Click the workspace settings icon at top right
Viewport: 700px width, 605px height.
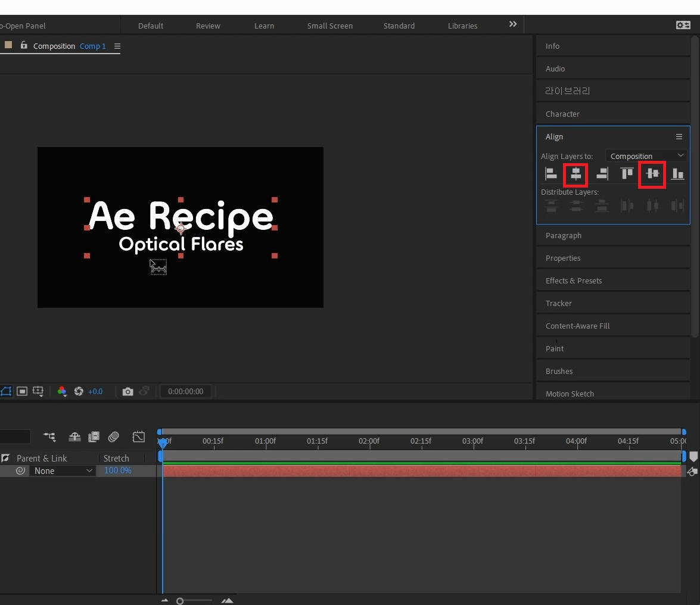click(683, 26)
